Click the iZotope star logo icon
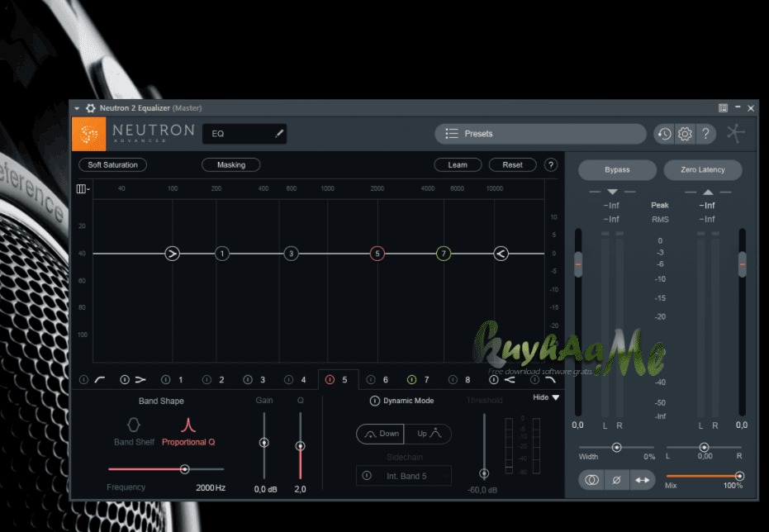This screenshot has width=769, height=532. 736,133
